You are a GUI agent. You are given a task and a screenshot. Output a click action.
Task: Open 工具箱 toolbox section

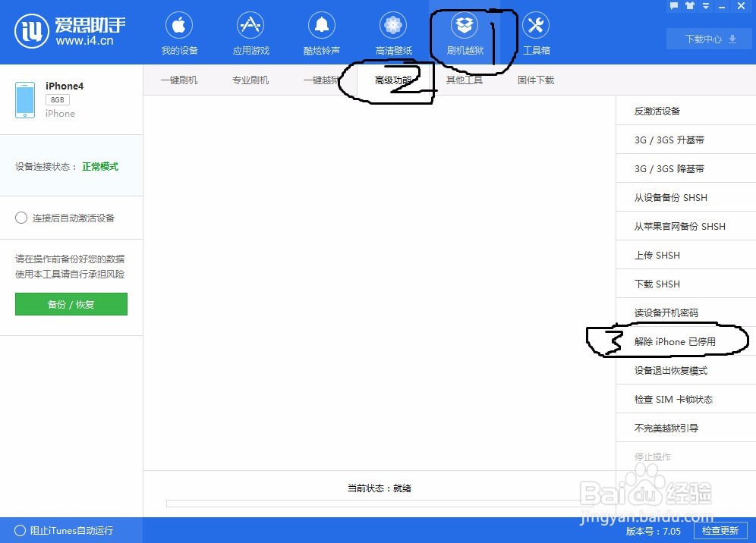coord(536,33)
